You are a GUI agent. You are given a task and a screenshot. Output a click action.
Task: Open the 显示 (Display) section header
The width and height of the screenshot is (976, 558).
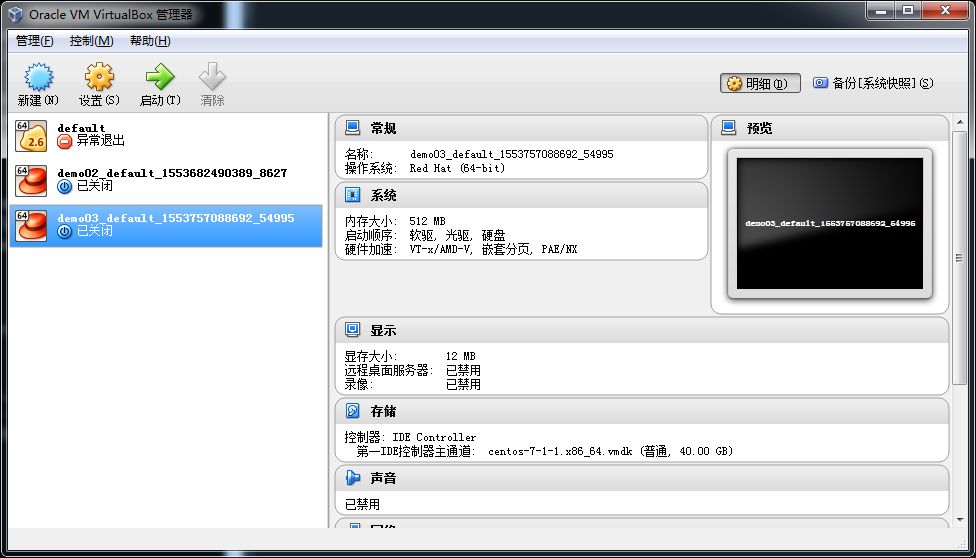coord(642,330)
